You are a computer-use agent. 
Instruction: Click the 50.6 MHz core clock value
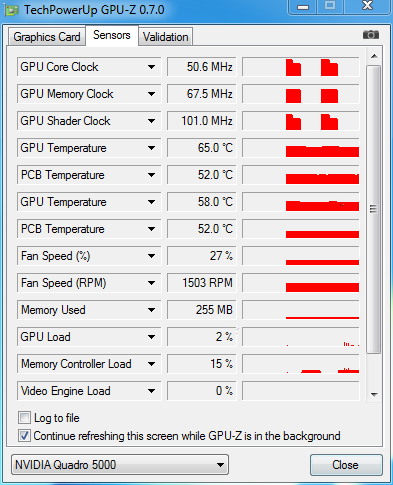[202, 67]
